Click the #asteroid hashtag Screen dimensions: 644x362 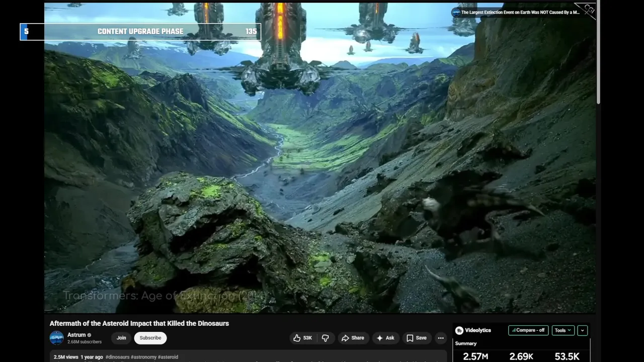pyautogui.click(x=168, y=357)
